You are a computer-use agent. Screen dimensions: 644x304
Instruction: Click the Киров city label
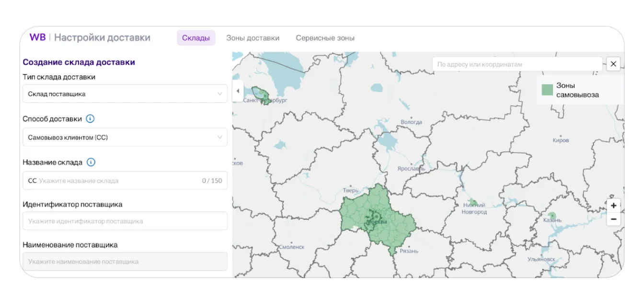(561, 140)
